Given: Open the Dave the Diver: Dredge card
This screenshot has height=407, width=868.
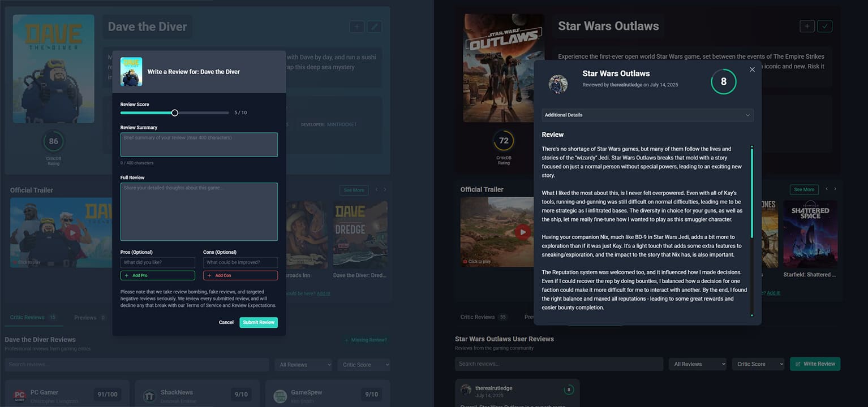Looking at the screenshot, I should pyautogui.click(x=360, y=240).
